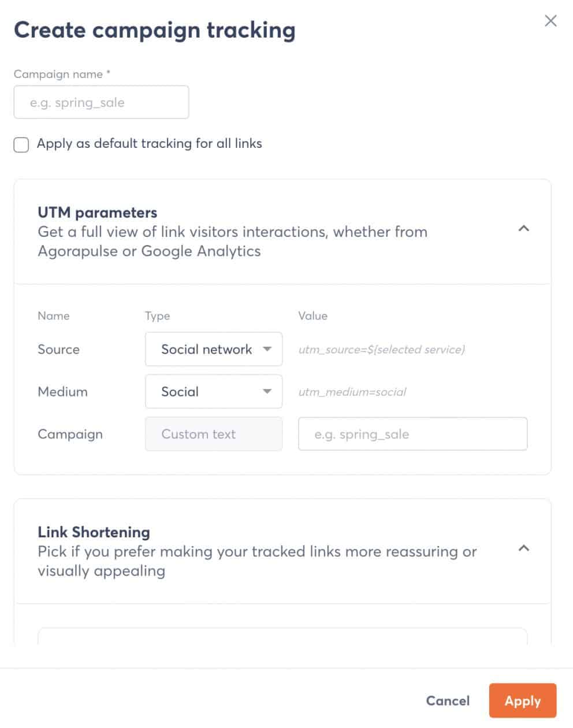Click the utm_medium=social value preview text

[352, 392]
